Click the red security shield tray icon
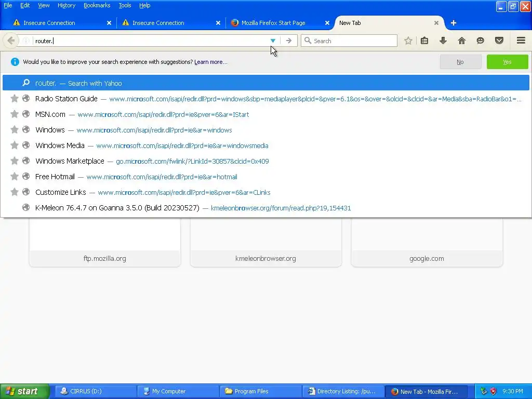 pos(494,392)
